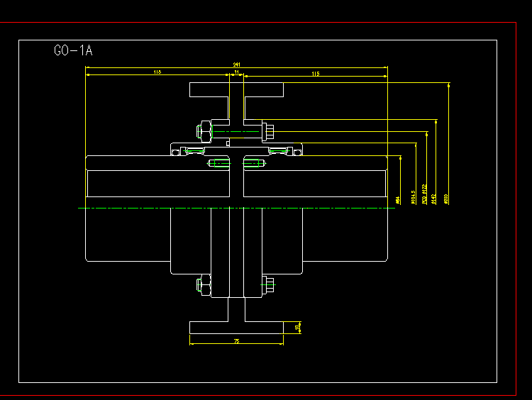532x400 pixels.
Task: Select the 75 width dimension text
Action: 236,341
